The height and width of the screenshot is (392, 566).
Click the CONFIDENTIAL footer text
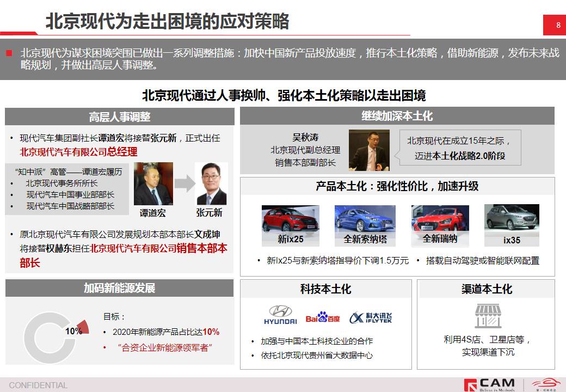[38, 385]
